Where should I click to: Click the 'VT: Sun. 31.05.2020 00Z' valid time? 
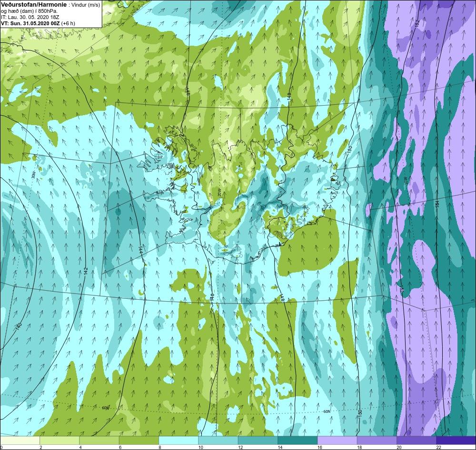click(30, 23)
